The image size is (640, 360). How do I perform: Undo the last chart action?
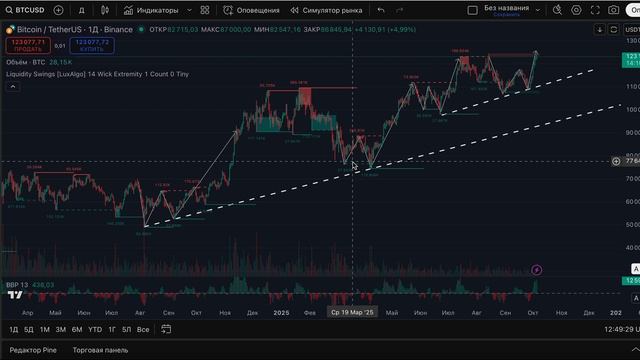click(x=381, y=11)
